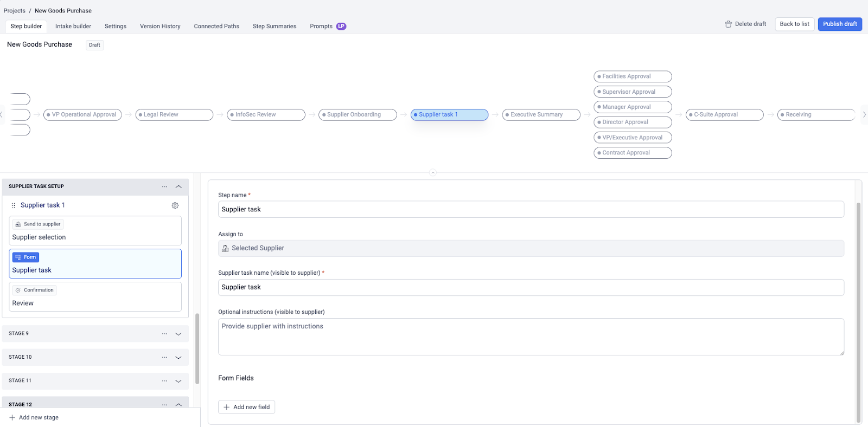Click the trash icon for Delete draft
Image resolution: width=868 pixels, height=427 pixels.
(728, 24)
